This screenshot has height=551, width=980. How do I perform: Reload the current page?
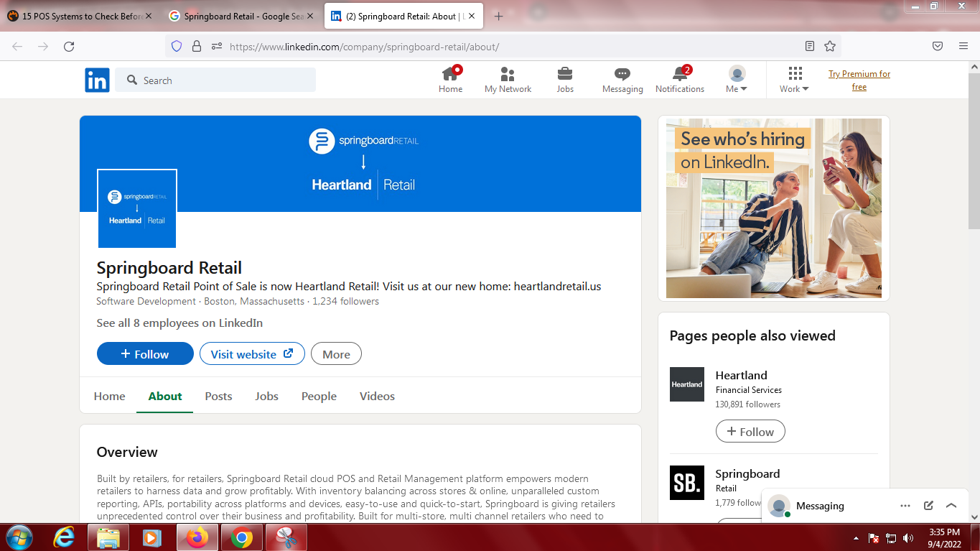coord(69,46)
